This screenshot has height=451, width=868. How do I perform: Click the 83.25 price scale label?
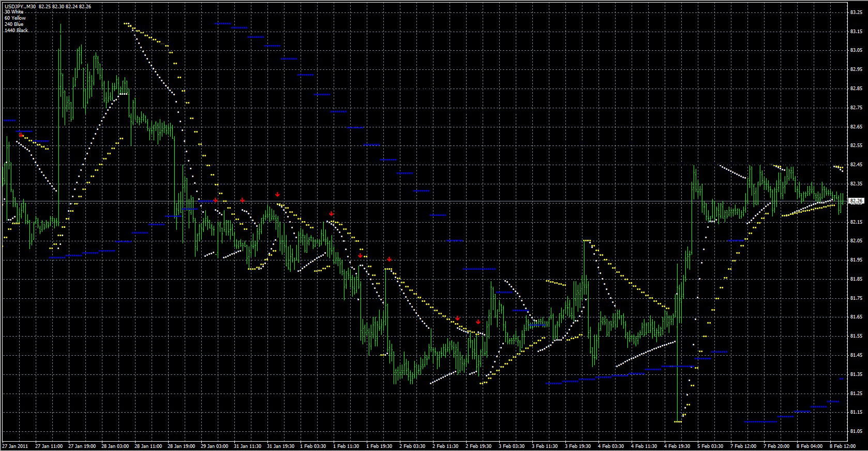coord(856,12)
